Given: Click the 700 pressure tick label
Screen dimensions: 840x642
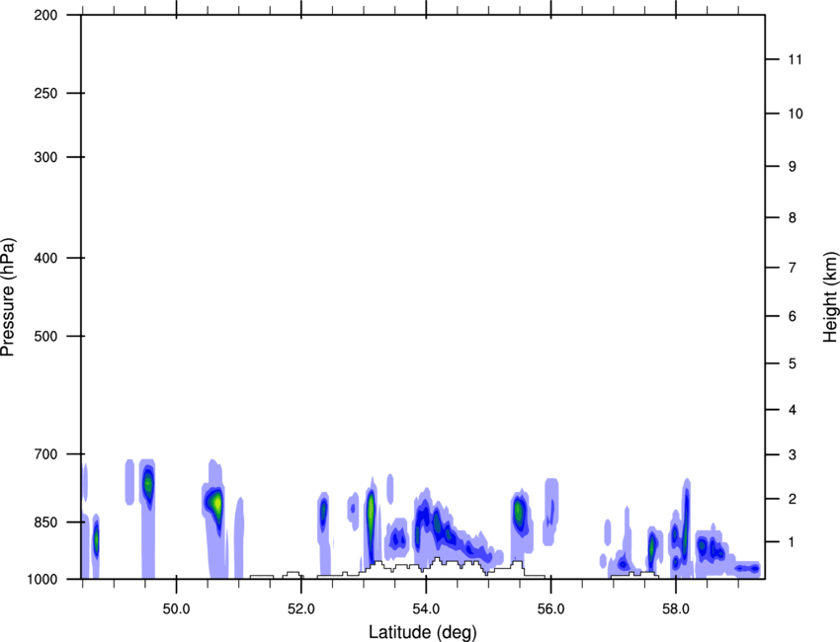Looking at the screenshot, I should [x=45, y=454].
